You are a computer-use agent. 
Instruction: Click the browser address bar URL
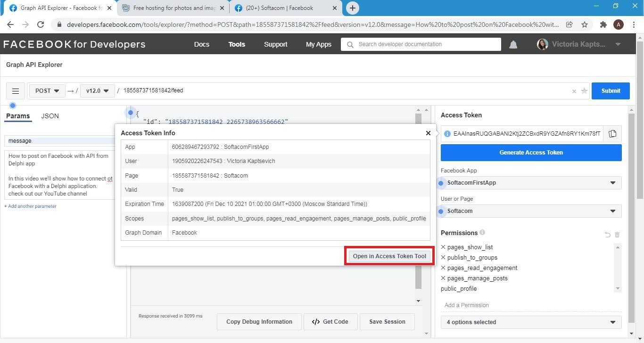tap(313, 24)
